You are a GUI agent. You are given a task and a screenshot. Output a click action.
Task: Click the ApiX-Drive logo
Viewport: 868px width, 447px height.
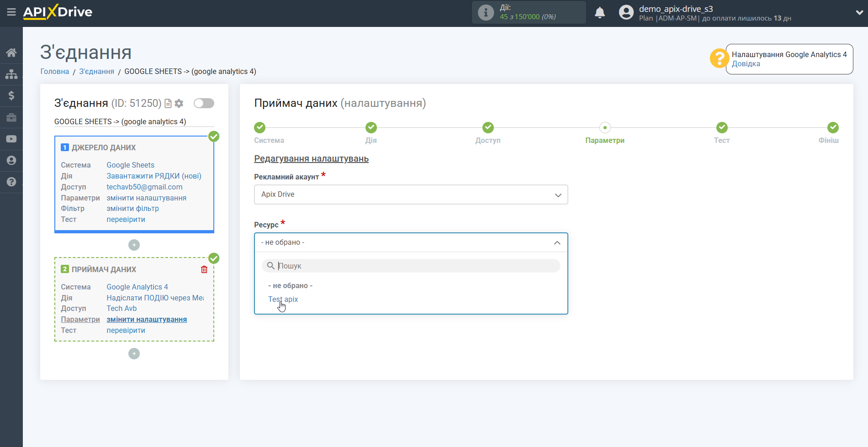click(x=58, y=12)
